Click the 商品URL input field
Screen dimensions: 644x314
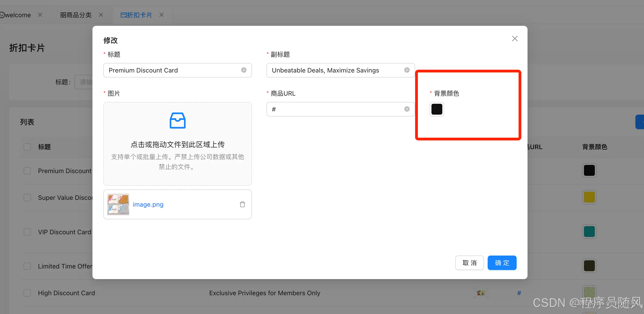(x=335, y=109)
